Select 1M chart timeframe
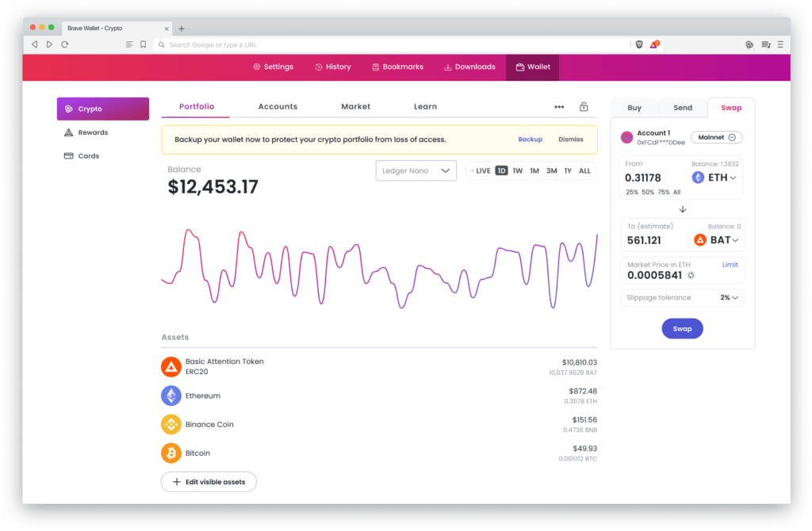This screenshot has height=531, width=812. point(534,170)
